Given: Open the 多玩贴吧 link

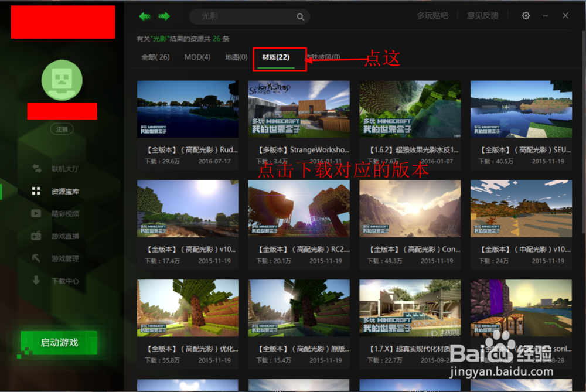Looking at the screenshot, I should pos(432,16).
